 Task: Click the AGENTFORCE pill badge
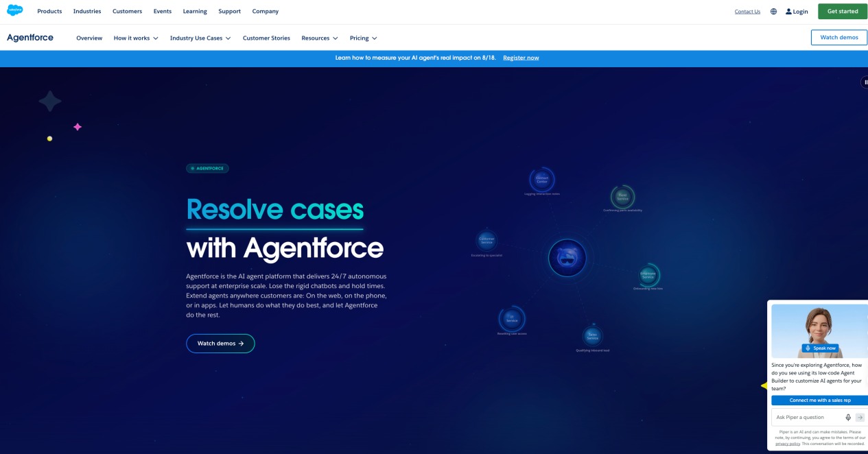click(207, 168)
